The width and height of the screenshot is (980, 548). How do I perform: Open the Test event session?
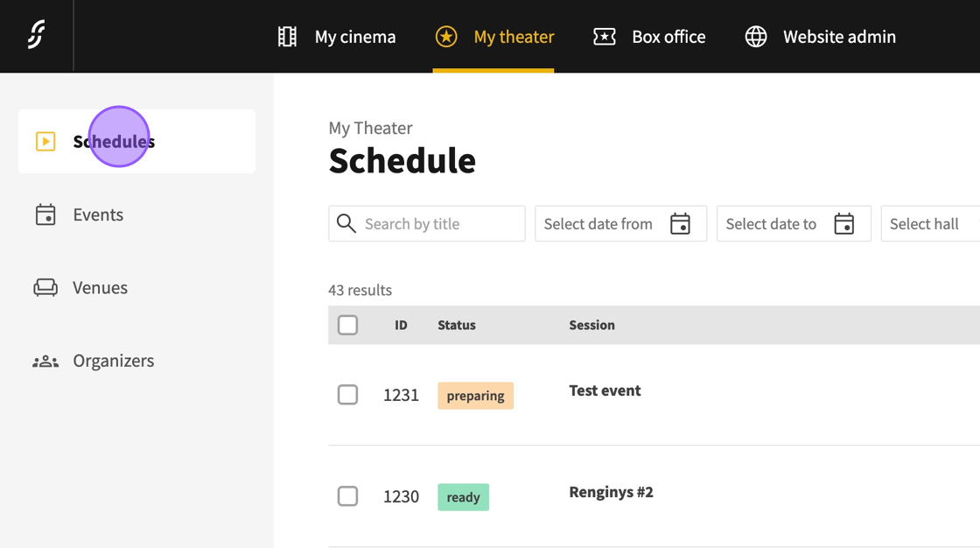point(605,390)
